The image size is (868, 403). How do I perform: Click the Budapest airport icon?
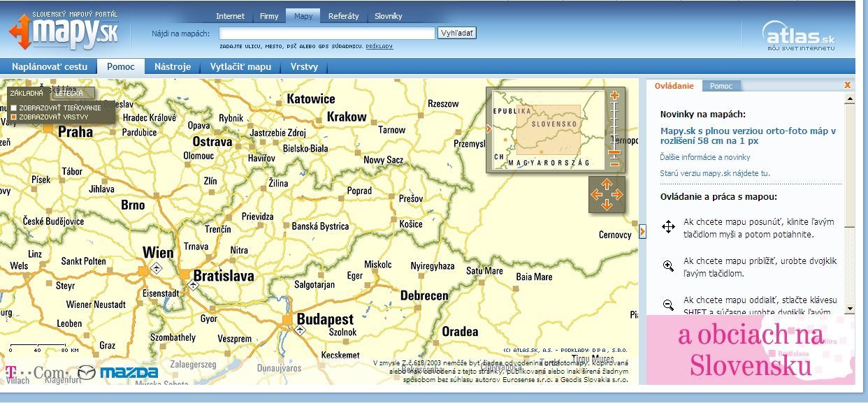(300, 330)
